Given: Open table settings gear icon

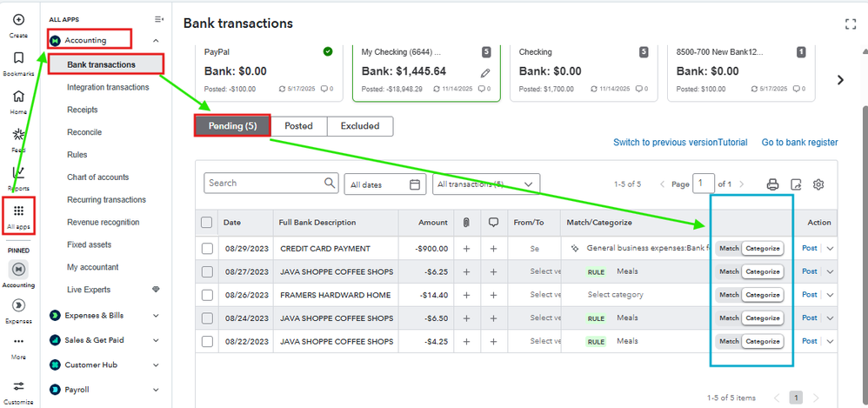Looking at the screenshot, I should click(x=818, y=184).
